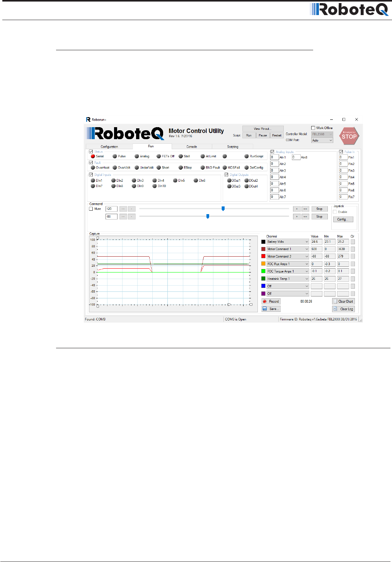The width and height of the screenshot is (392, 562).
Task: Click the MOSFail fault LED
Action: coord(225,167)
